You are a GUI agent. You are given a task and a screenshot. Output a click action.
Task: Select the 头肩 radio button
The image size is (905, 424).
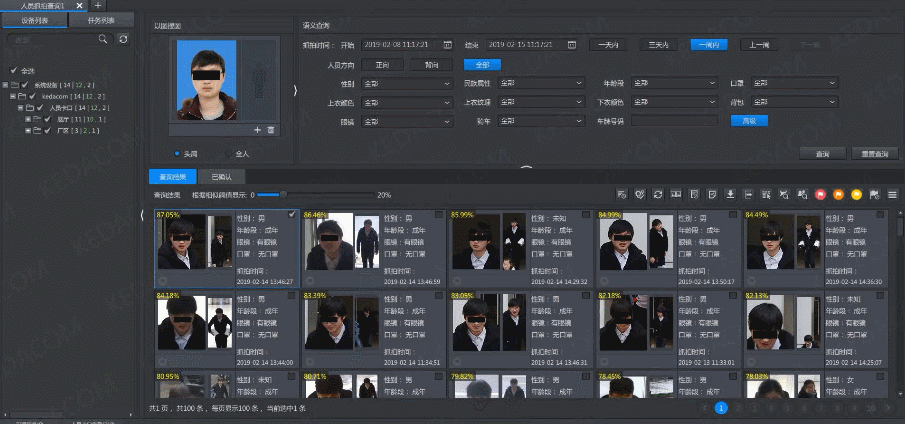click(177, 154)
